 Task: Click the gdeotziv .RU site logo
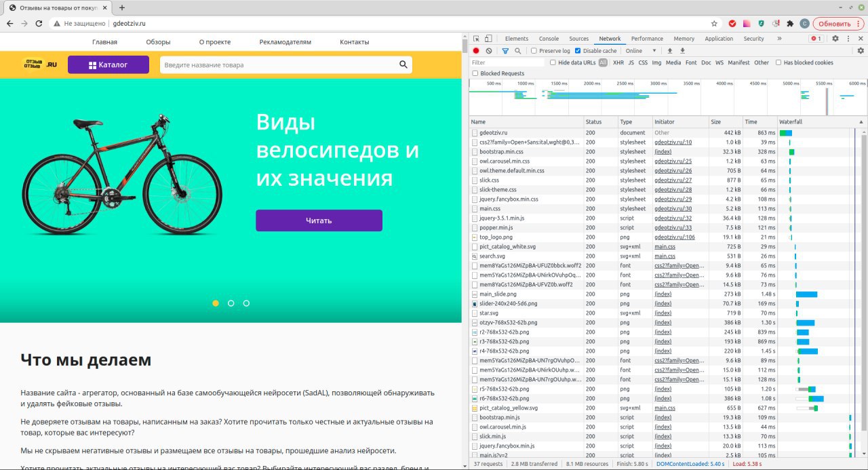(x=40, y=64)
